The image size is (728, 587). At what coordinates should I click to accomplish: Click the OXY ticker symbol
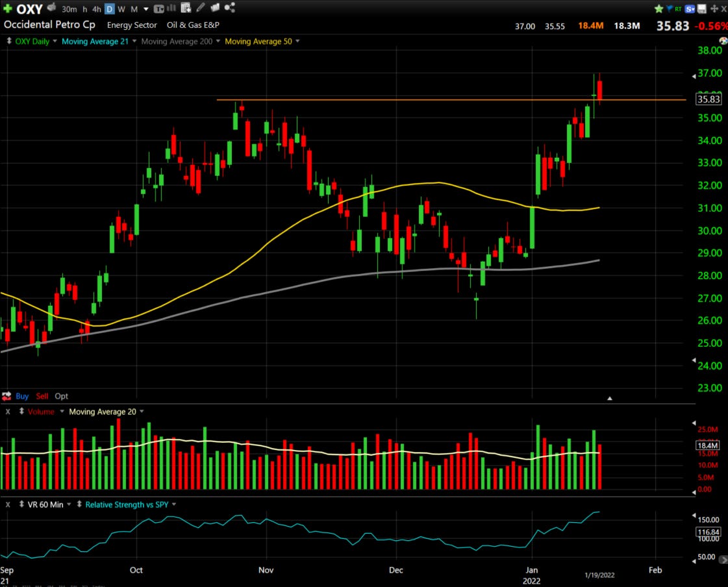tap(29, 9)
